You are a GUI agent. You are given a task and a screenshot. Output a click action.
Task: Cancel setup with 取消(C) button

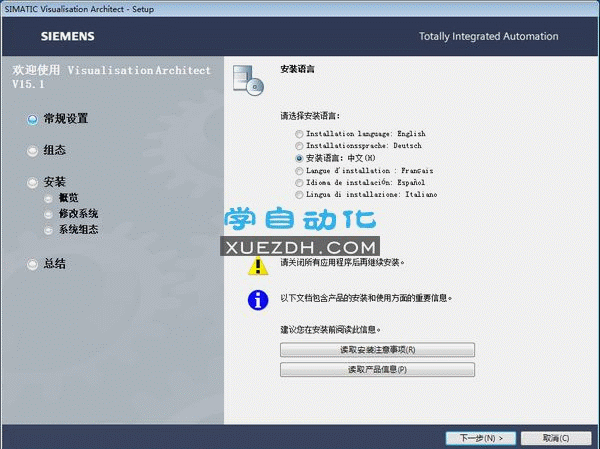pyautogui.click(x=556, y=438)
